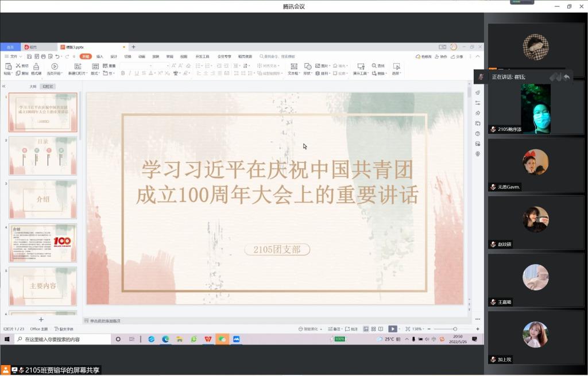Click the 格式刷 format painter icon
Viewport: 588px width, 376px height.
pos(36,67)
